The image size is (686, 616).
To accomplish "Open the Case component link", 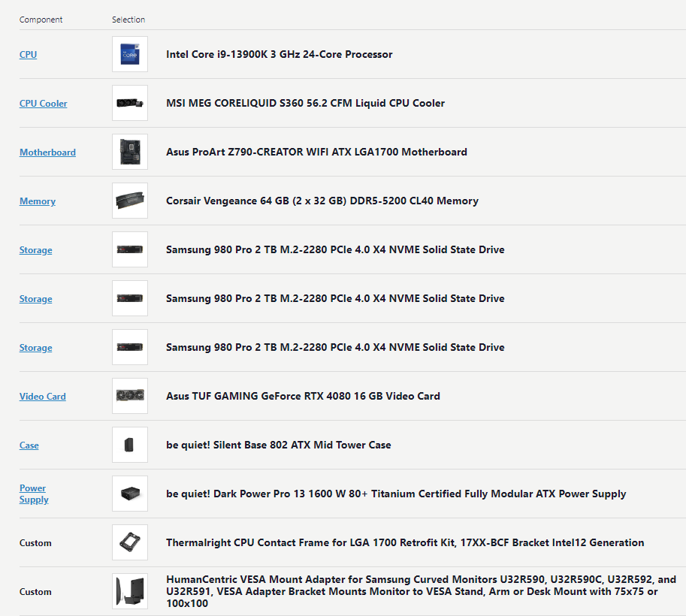I will [x=29, y=445].
